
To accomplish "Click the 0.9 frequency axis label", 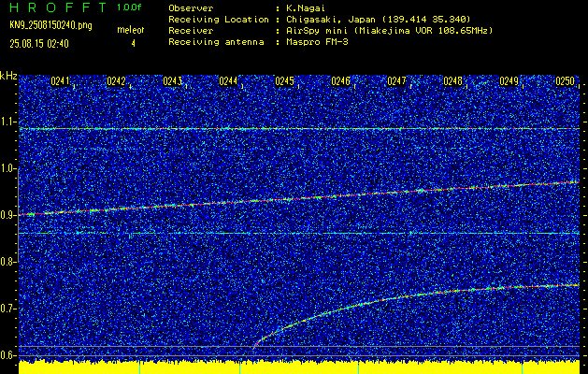I will point(8,215).
